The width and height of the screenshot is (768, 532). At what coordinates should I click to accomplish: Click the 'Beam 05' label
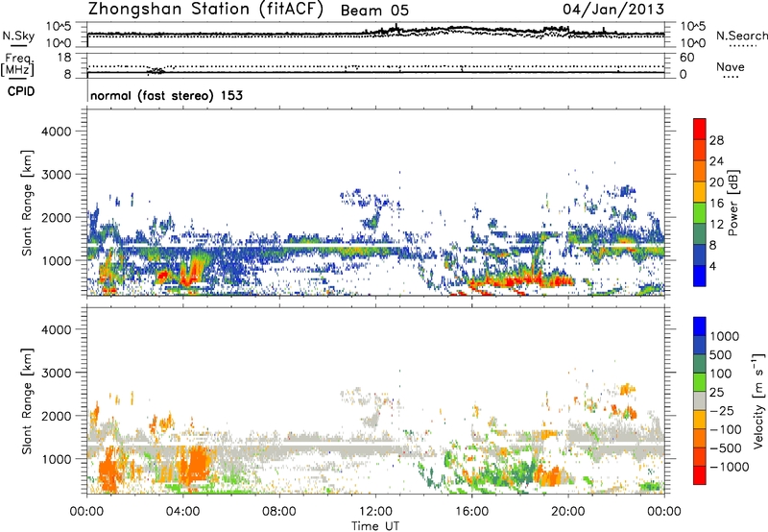[374, 11]
